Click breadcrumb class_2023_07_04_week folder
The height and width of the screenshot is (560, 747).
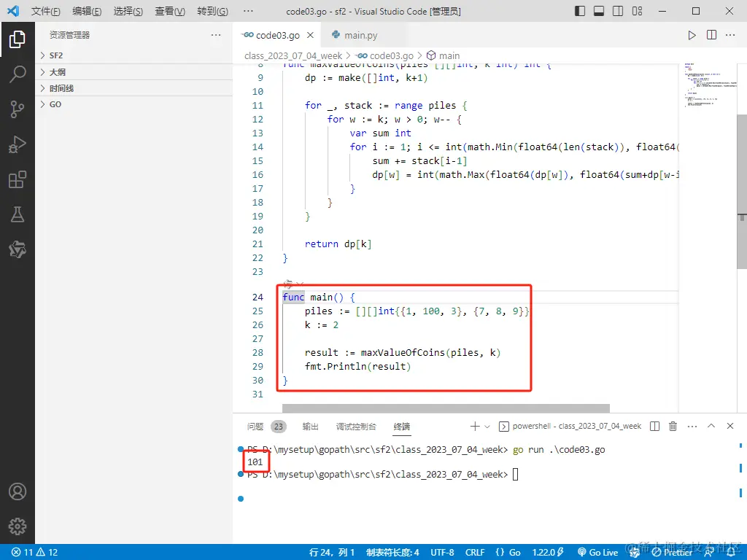293,55
